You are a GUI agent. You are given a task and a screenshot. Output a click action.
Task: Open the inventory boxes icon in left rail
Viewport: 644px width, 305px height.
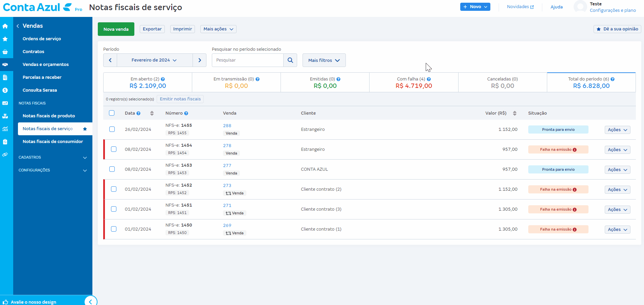(x=5, y=116)
